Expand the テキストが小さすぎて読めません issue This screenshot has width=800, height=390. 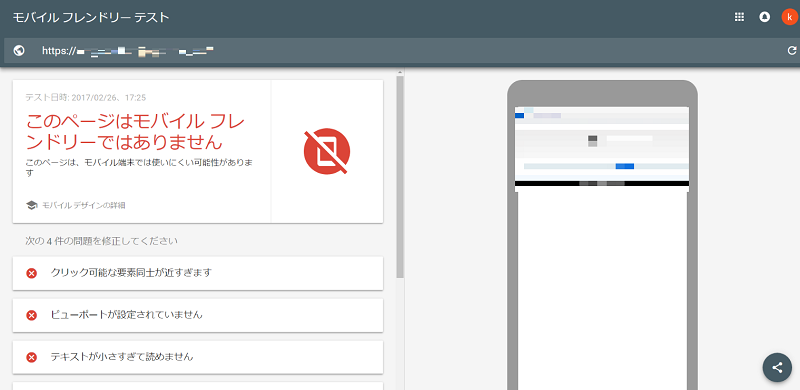pos(198,357)
